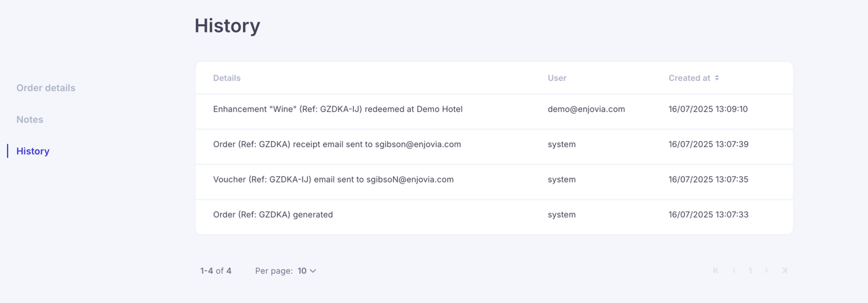The width and height of the screenshot is (868, 303).
Task: Click the 1-4 of 4 results count
Action: [x=216, y=271]
